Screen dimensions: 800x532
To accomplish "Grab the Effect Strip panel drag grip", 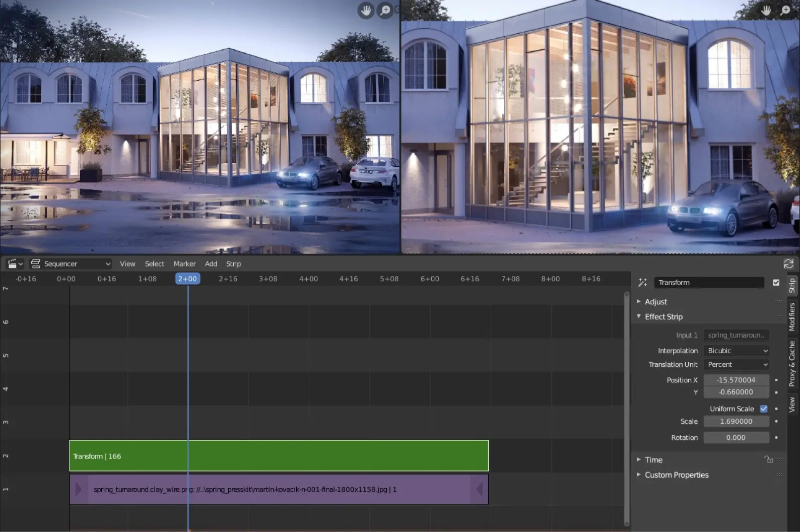I will pyautogui.click(x=779, y=316).
